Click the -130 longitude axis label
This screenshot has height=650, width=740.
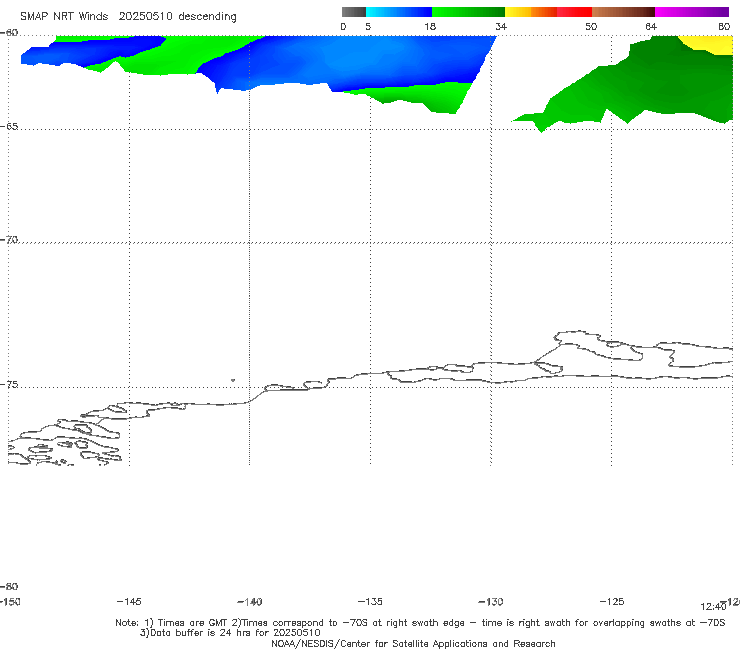click(x=491, y=602)
